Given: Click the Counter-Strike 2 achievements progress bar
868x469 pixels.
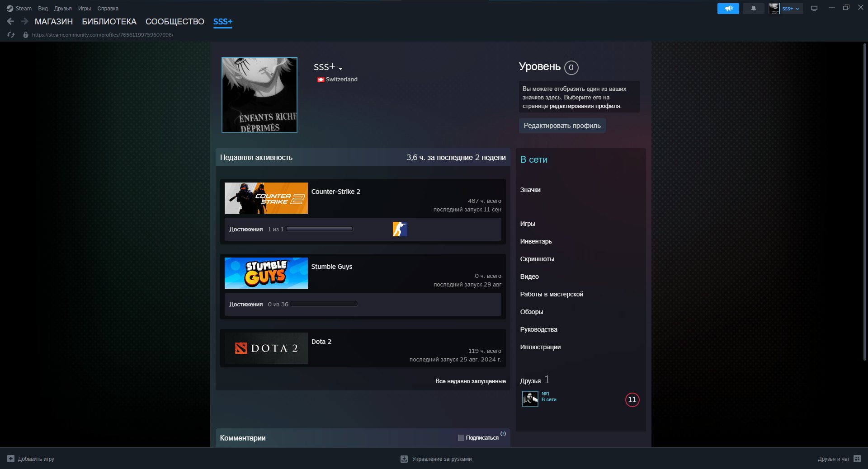Looking at the screenshot, I should tap(320, 229).
